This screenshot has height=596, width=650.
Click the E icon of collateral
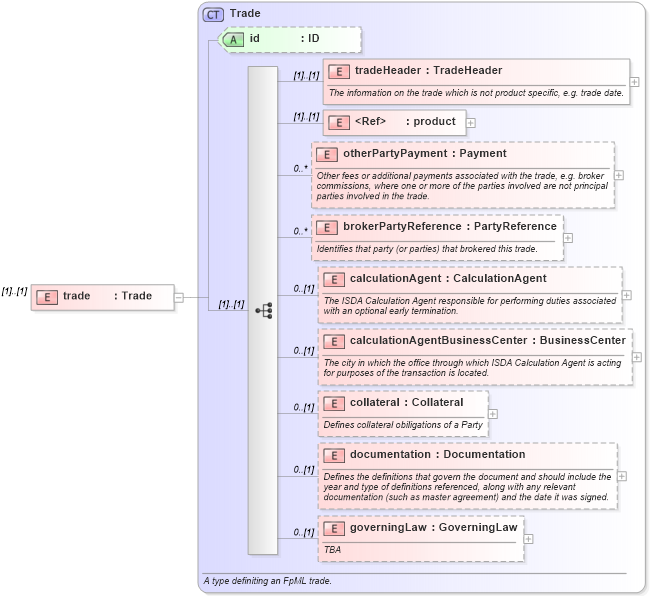[x=334, y=404]
